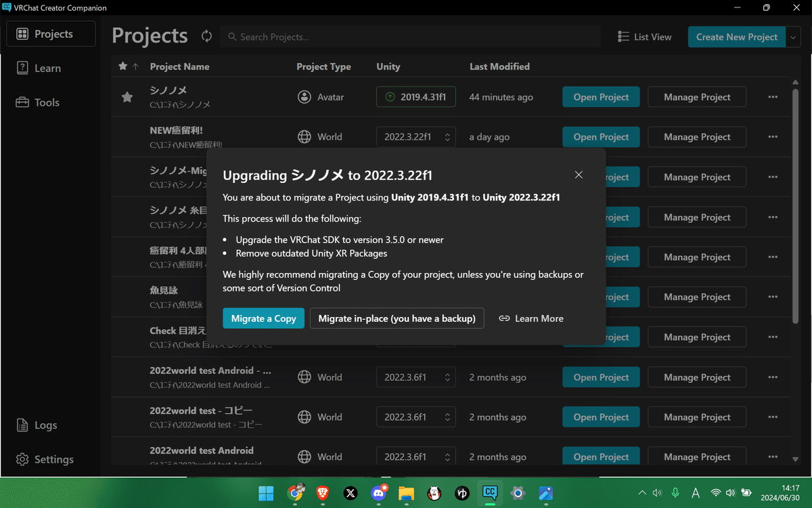
Task: Click Migrate a Copy
Action: tap(264, 318)
